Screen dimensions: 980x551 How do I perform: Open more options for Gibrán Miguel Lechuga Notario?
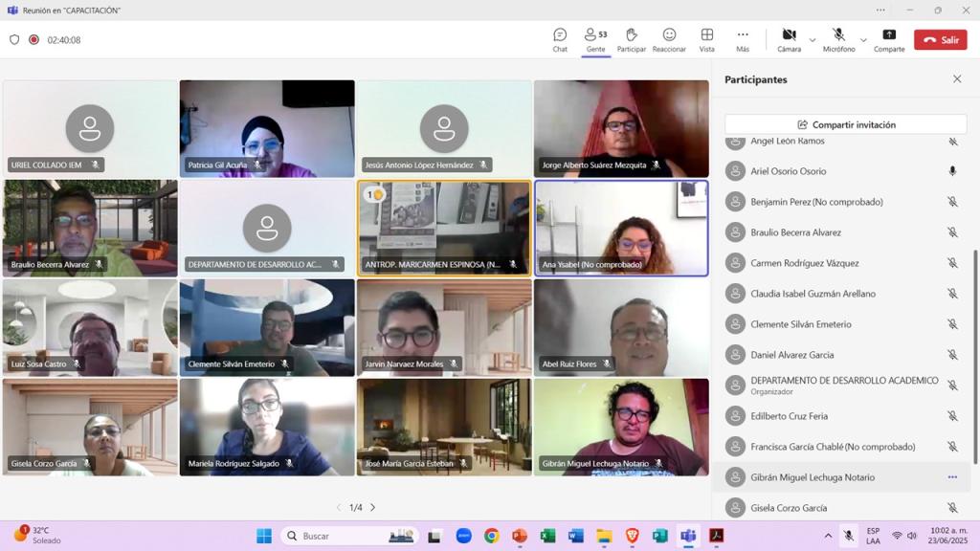[952, 477]
